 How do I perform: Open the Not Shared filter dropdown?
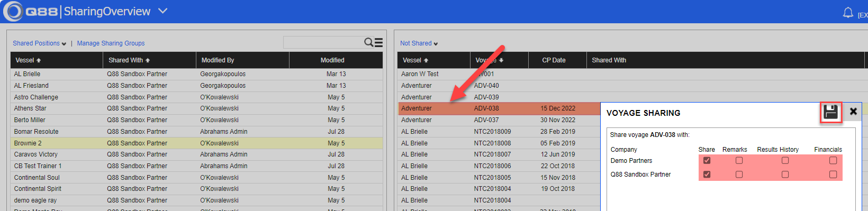tap(419, 43)
